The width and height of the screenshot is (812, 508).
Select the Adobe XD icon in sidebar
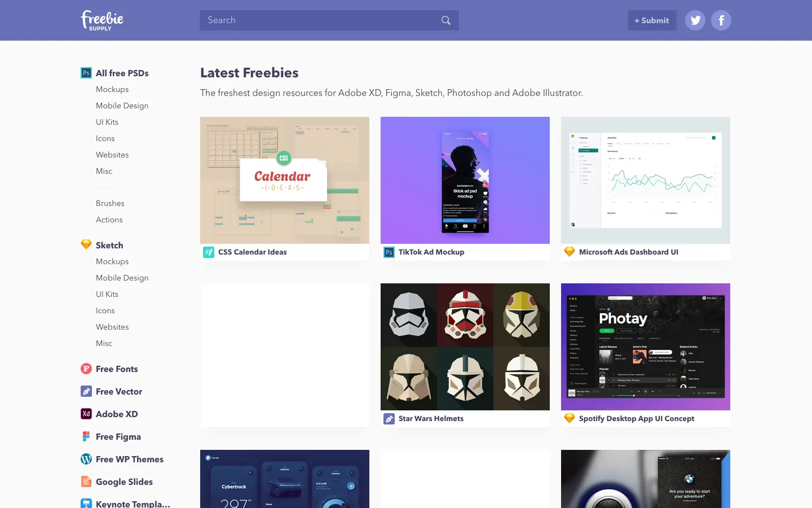point(86,414)
